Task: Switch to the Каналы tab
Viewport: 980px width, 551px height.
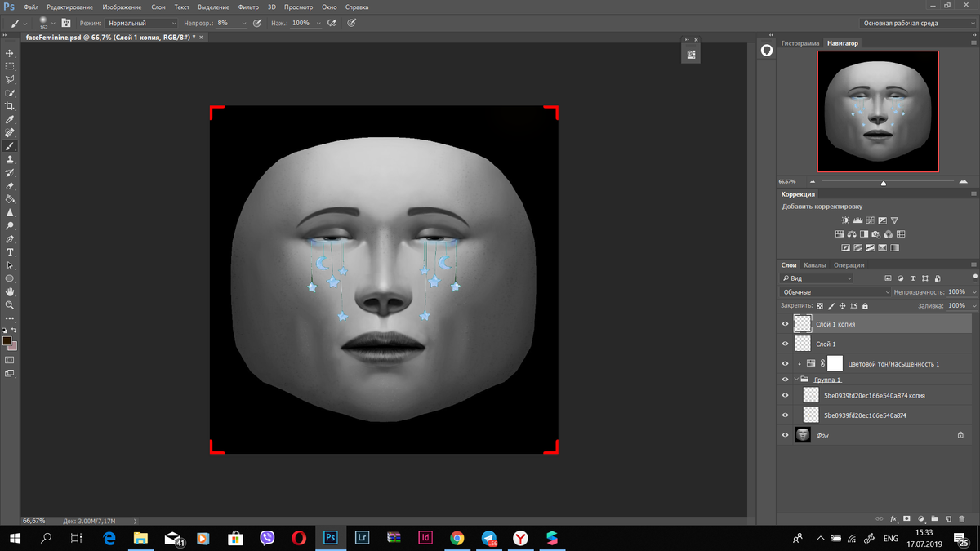Action: (815, 265)
